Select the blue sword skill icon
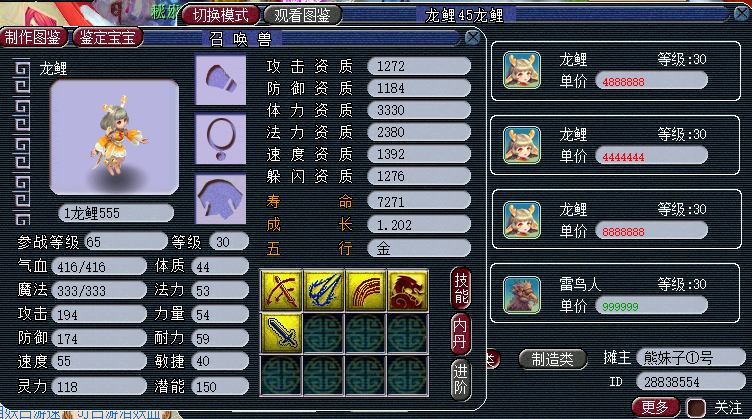This screenshot has height=419, width=752. point(281,333)
